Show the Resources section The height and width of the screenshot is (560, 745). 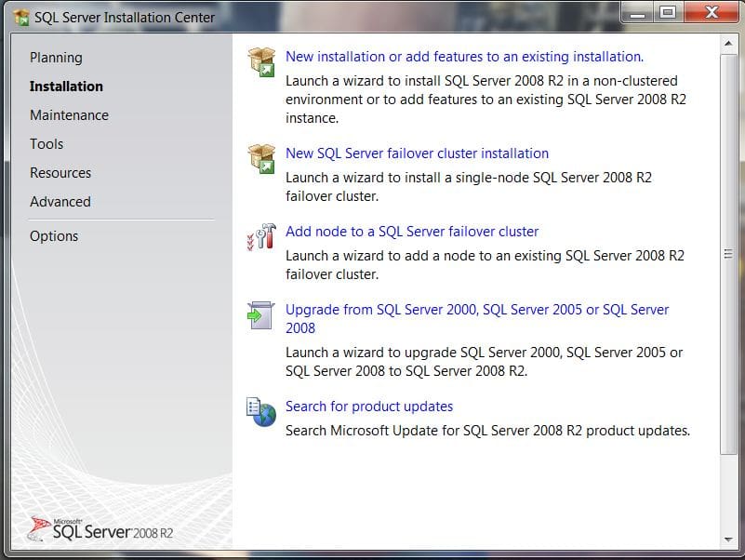[x=60, y=173]
